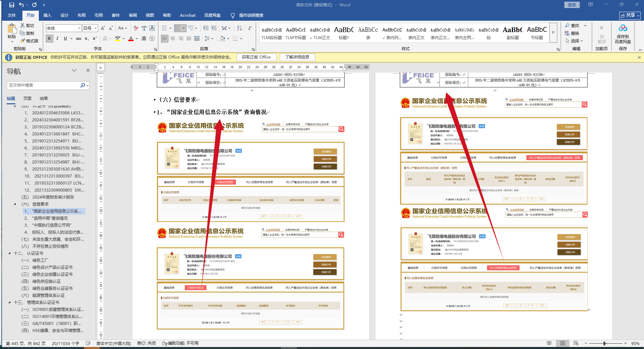Screen dimensions: 644x349
Task: Activate the 格式刷 format painter
Action: [29, 41]
